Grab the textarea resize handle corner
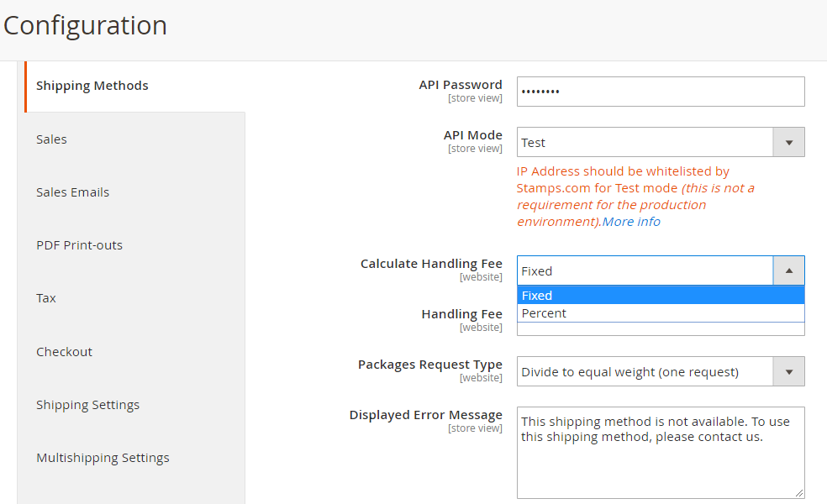The image size is (827, 504). click(798, 493)
